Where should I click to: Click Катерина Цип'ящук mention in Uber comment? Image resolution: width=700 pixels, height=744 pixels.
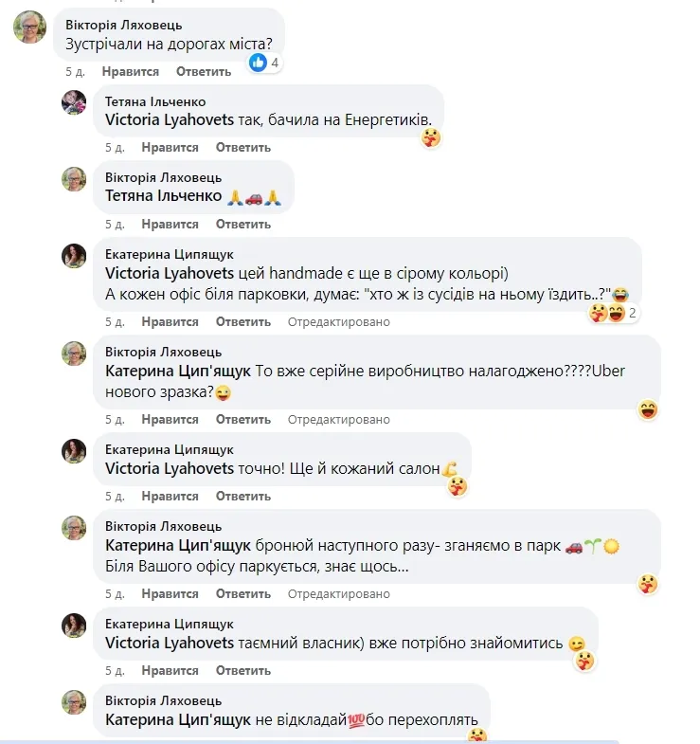[x=178, y=371]
